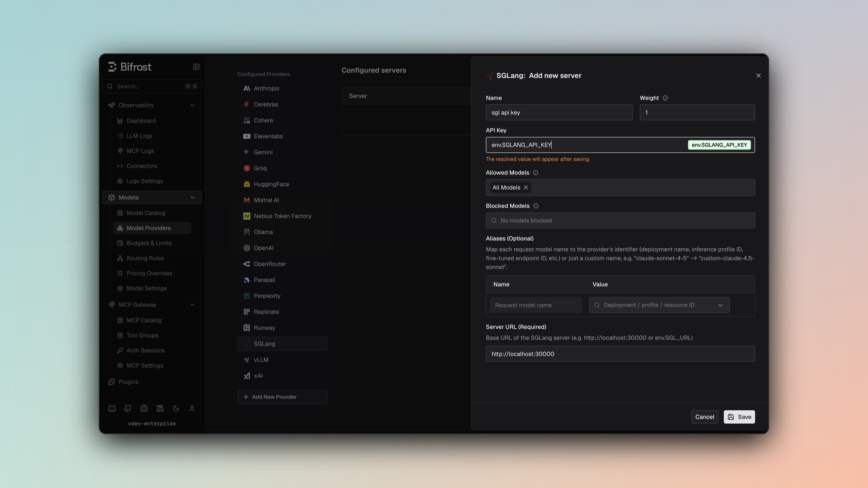Select the vLLM provider
The width and height of the screenshot is (868, 488).
click(282, 360)
